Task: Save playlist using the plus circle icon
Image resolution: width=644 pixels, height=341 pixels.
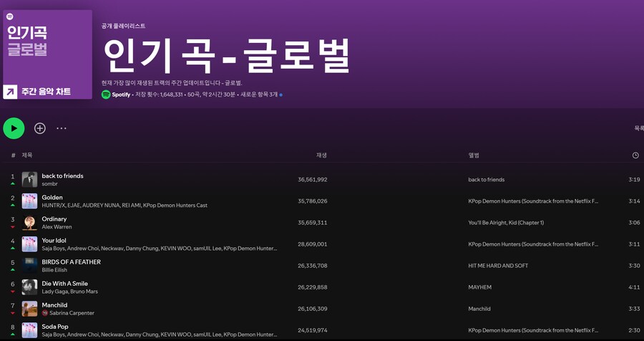Action: [x=40, y=128]
